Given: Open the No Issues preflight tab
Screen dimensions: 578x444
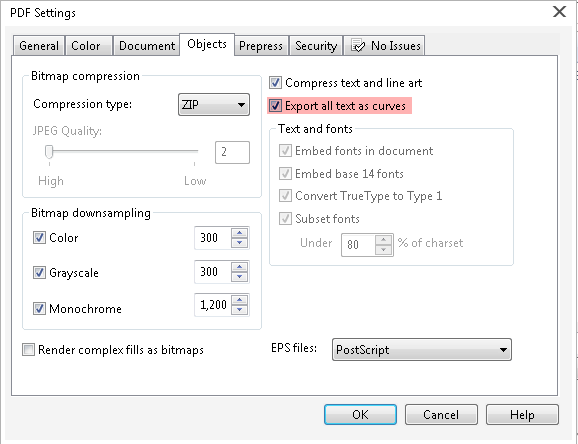Looking at the screenshot, I should click(x=384, y=46).
